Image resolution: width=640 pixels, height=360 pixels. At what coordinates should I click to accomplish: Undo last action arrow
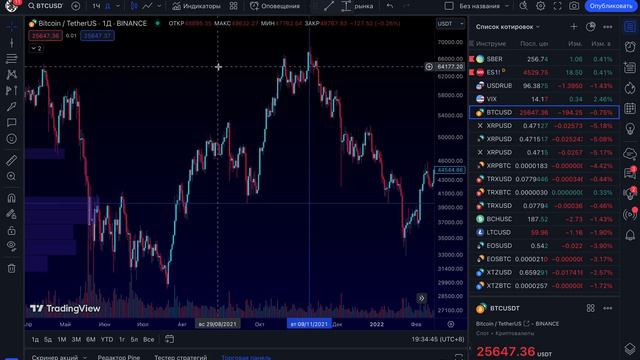coord(390,6)
